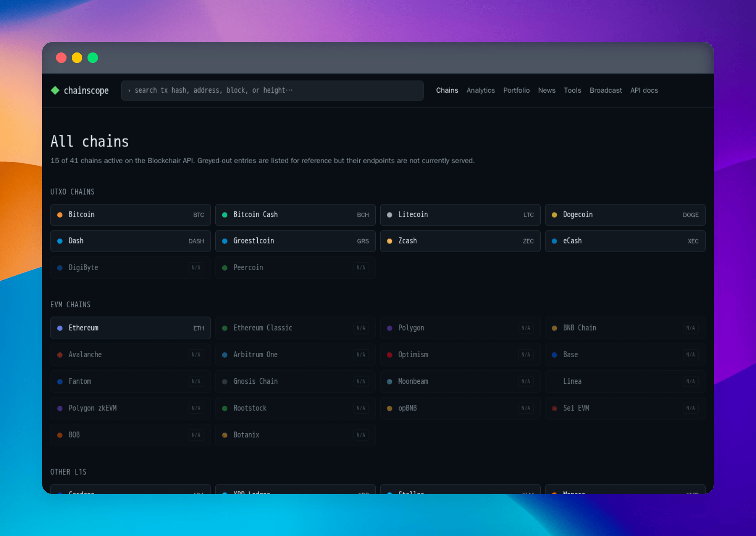This screenshot has height=536, width=756.
Task: Open the Tools menu item
Action: coord(572,90)
